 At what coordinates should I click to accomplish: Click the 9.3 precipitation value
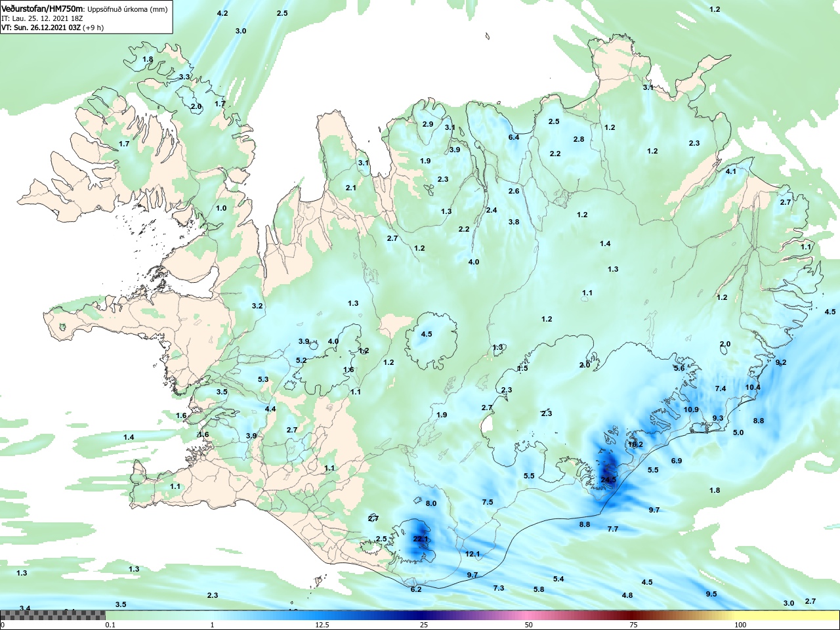point(718,418)
